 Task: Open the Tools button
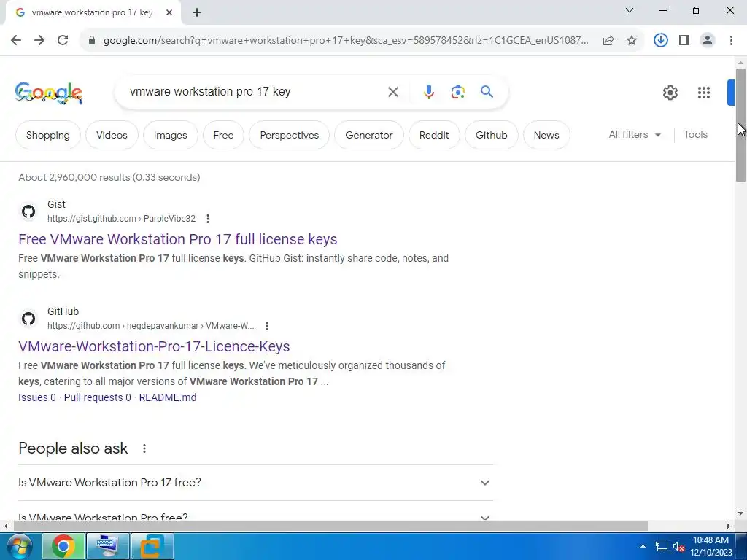click(x=695, y=135)
